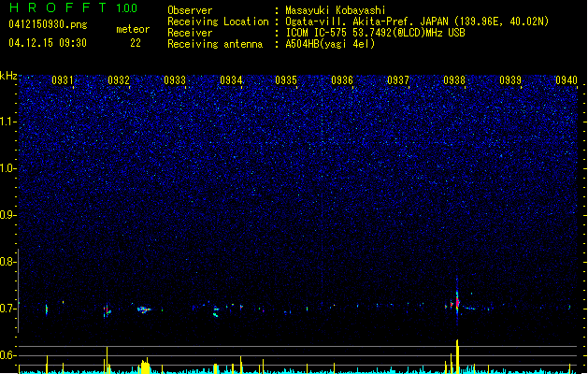Click the tallest yellow power spike near 0938
The height and width of the screenshot is (374, 588).
[x=457, y=356]
